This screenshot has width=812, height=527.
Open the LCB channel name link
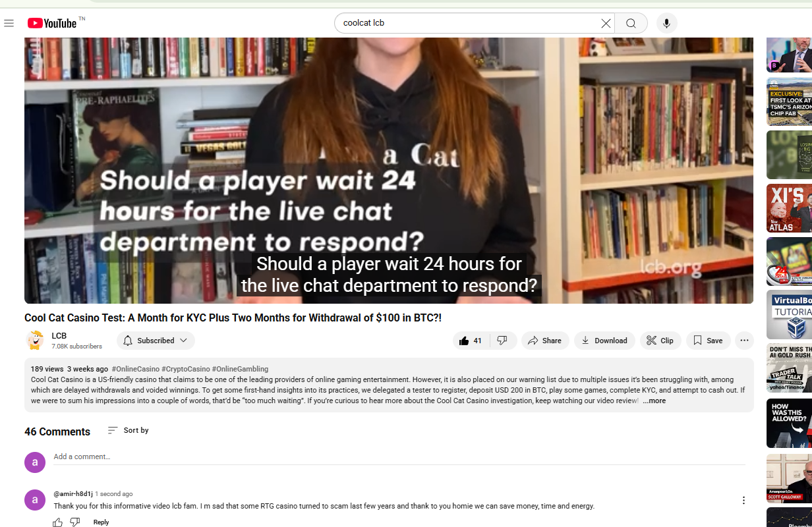pos(59,336)
